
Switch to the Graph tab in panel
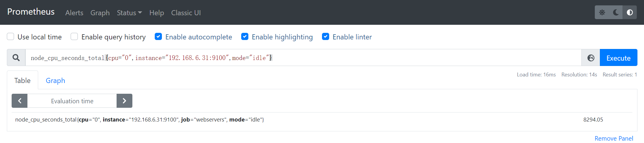(55, 81)
